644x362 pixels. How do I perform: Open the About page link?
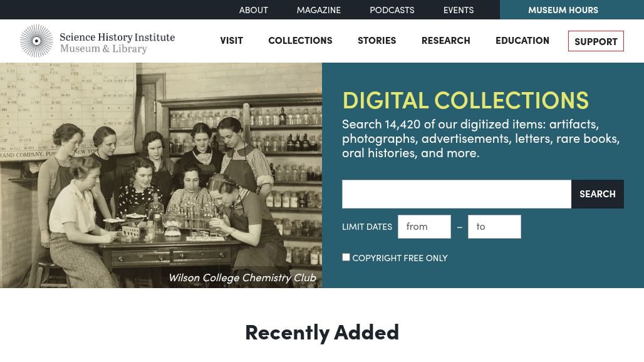[253, 10]
